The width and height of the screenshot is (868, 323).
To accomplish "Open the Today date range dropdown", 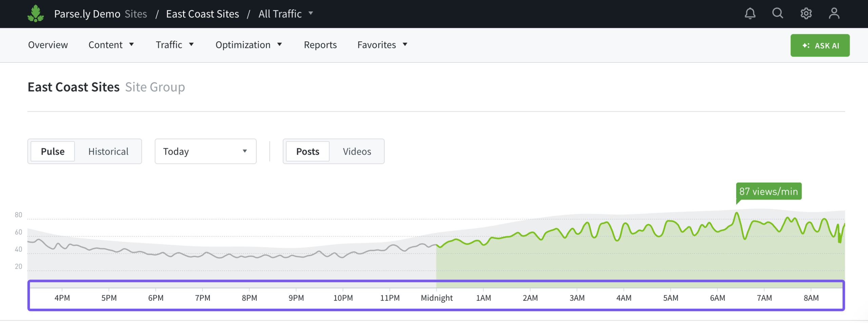I will click(x=205, y=151).
